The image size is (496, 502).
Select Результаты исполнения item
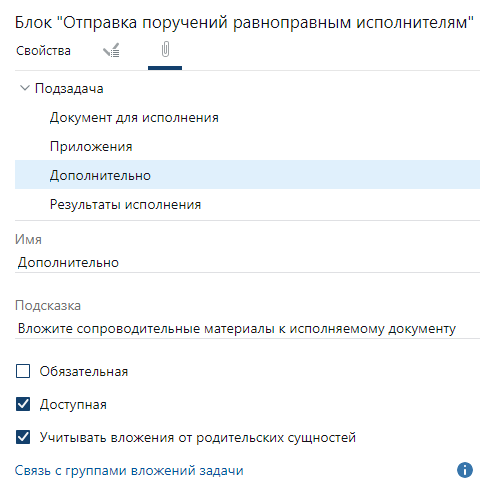pyautogui.click(x=125, y=205)
